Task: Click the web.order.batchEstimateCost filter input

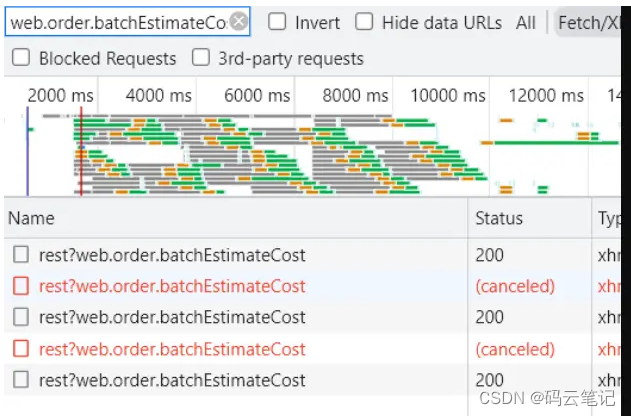Action: pyautogui.click(x=127, y=22)
